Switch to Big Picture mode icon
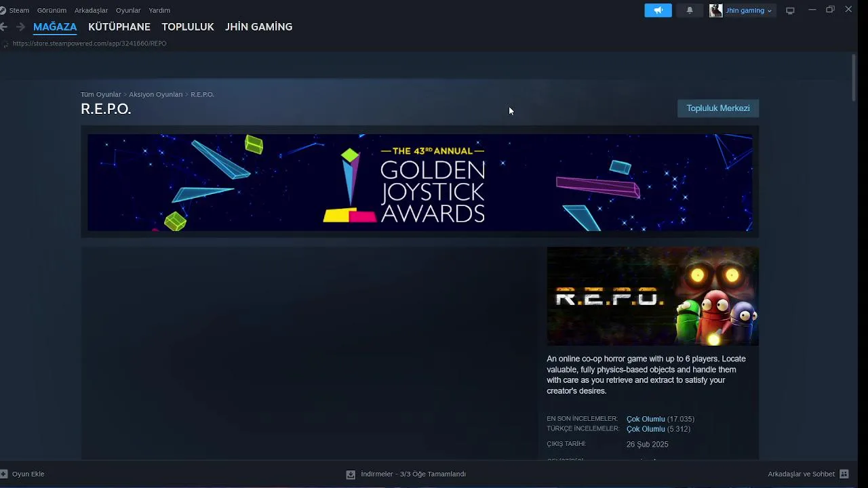The width and height of the screenshot is (868, 488). (790, 10)
